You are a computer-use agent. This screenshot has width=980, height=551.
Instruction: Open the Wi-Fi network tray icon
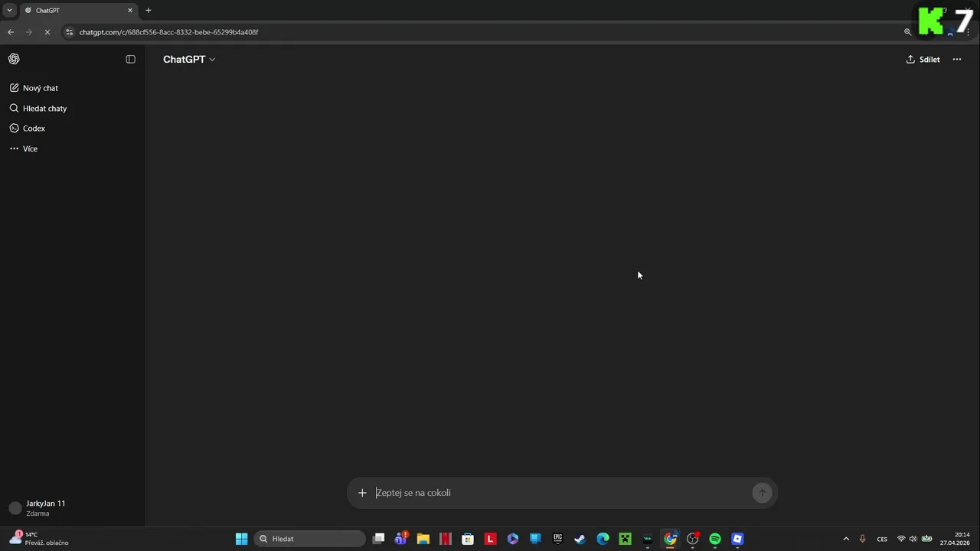(x=901, y=539)
